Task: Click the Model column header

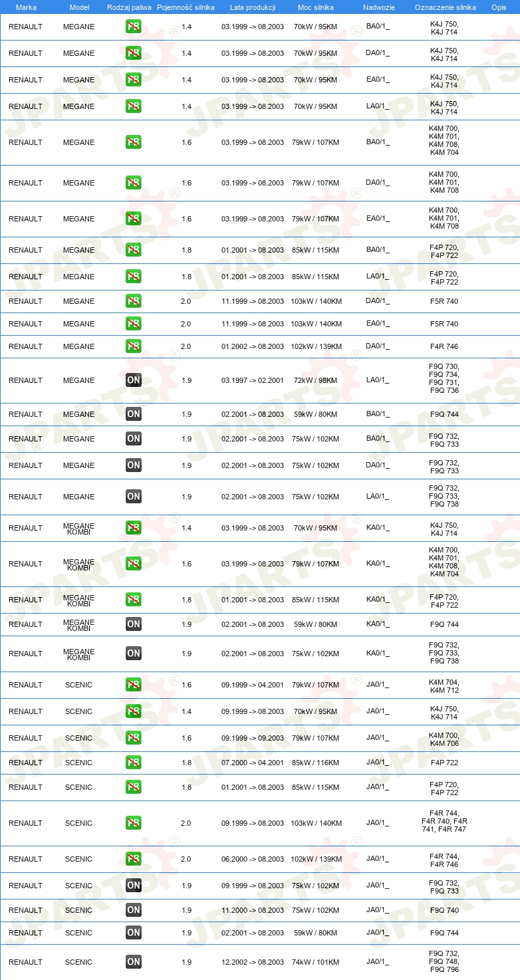Action: click(79, 7)
